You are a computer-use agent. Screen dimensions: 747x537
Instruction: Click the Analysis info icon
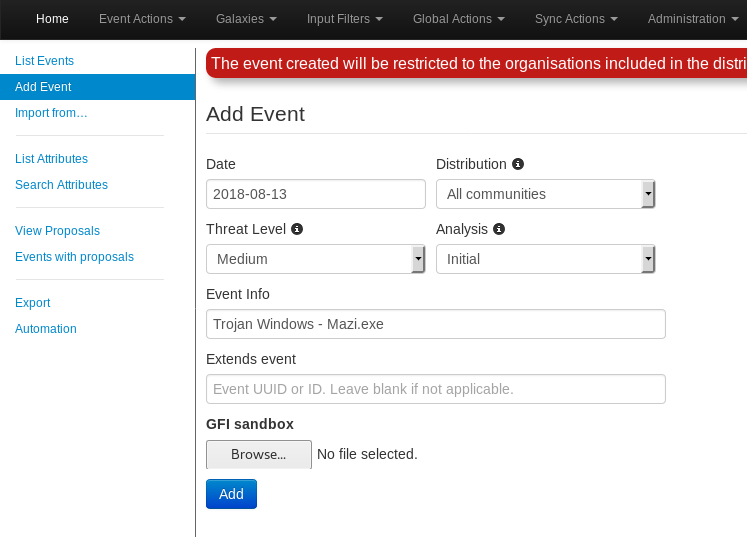point(499,229)
